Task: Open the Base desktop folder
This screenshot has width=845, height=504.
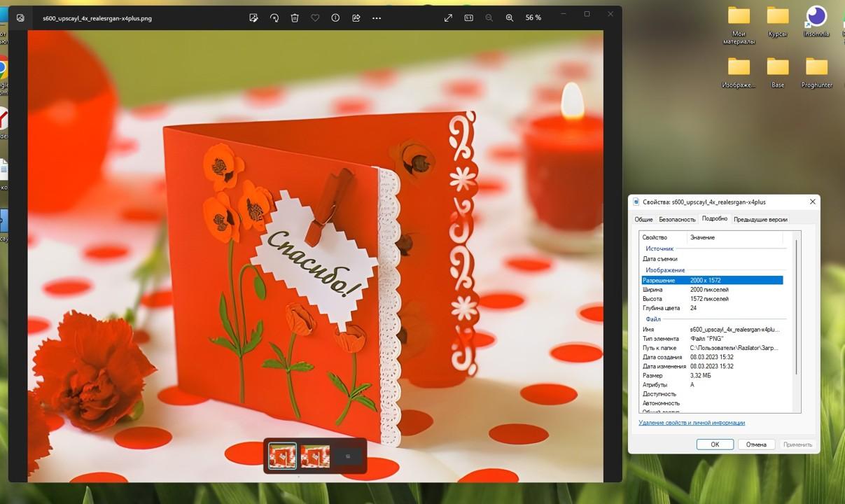Action: pos(778,73)
